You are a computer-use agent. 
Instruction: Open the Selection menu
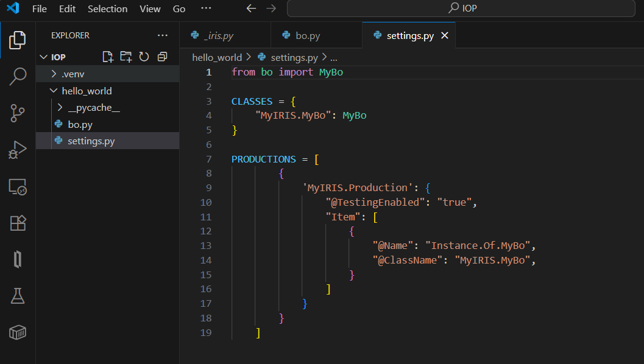pyautogui.click(x=107, y=9)
